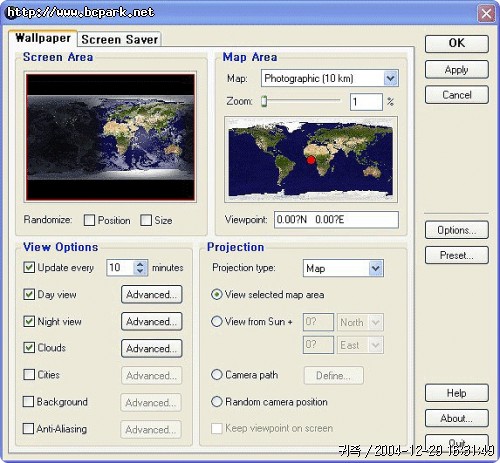Enable the Cities checkbox
This screenshot has height=463, width=500.
29,374
